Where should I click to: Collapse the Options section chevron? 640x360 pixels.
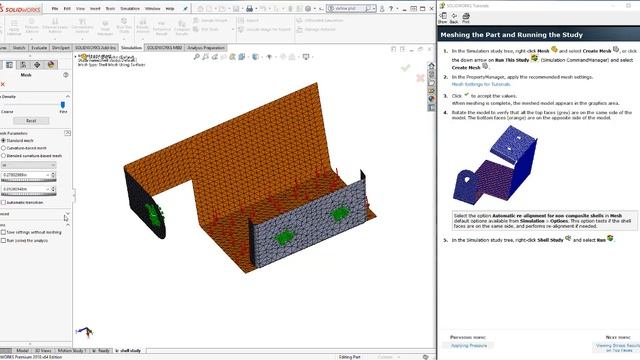click(68, 225)
